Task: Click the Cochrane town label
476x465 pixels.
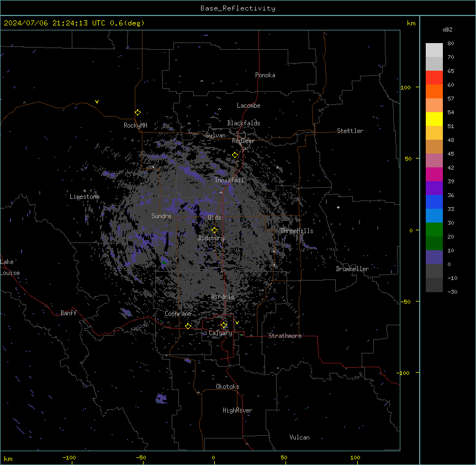Action: click(x=178, y=314)
